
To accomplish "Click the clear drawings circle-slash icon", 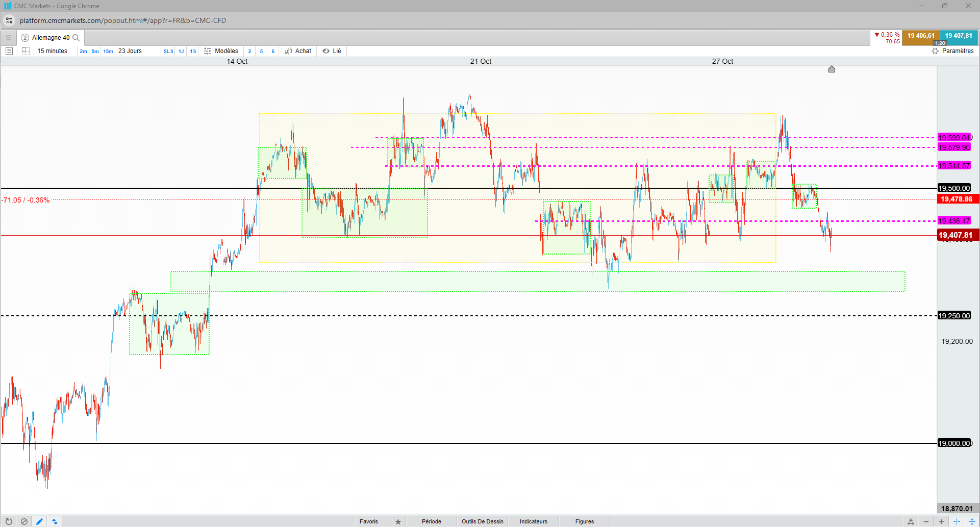I will [x=24, y=521].
